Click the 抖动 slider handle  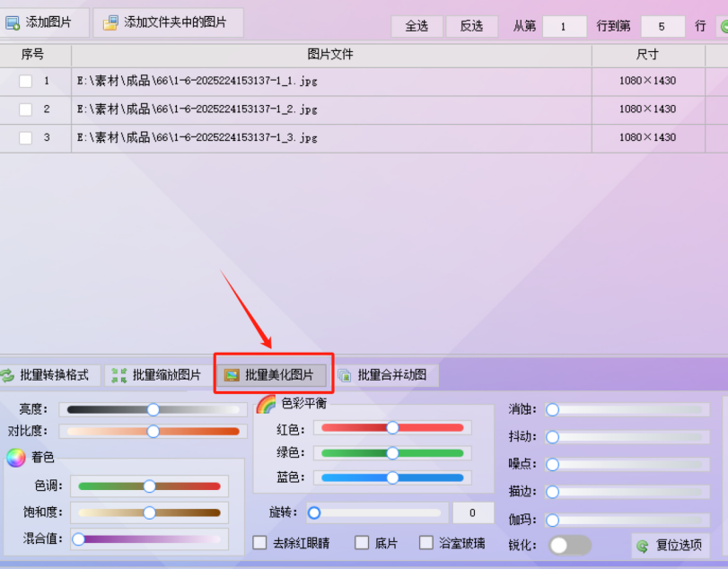[552, 437]
